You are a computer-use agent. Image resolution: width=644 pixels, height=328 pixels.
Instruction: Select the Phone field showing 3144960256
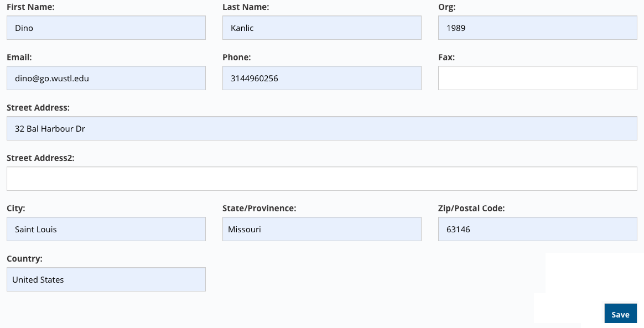(321, 78)
